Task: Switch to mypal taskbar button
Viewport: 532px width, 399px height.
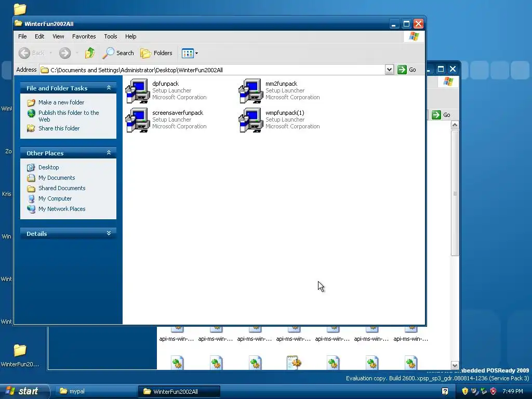Action: [x=95, y=391]
